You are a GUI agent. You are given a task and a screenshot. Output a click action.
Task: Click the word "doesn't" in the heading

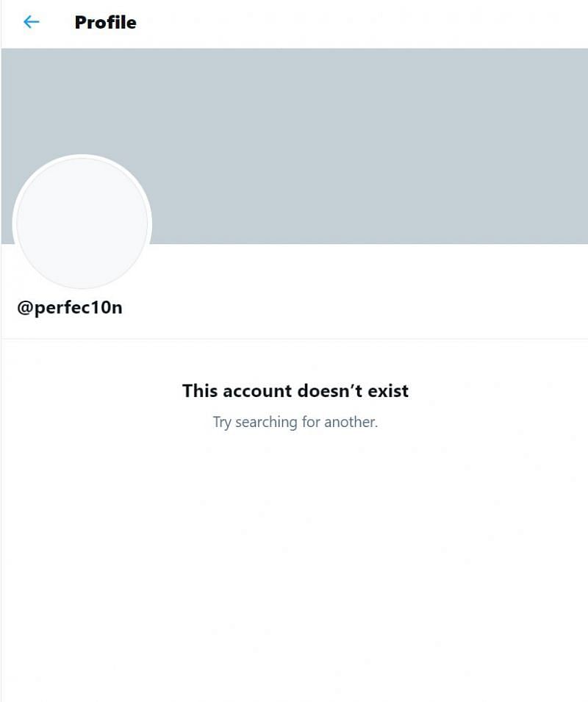point(330,391)
